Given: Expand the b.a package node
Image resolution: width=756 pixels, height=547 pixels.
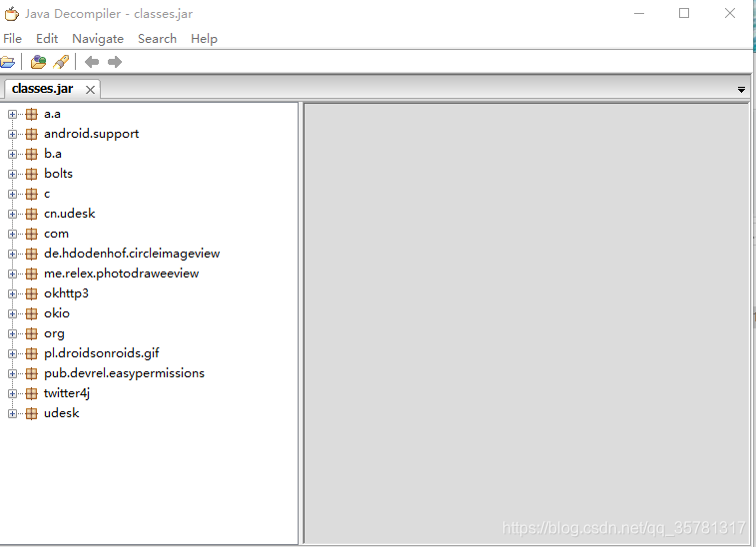Looking at the screenshot, I should point(13,155).
